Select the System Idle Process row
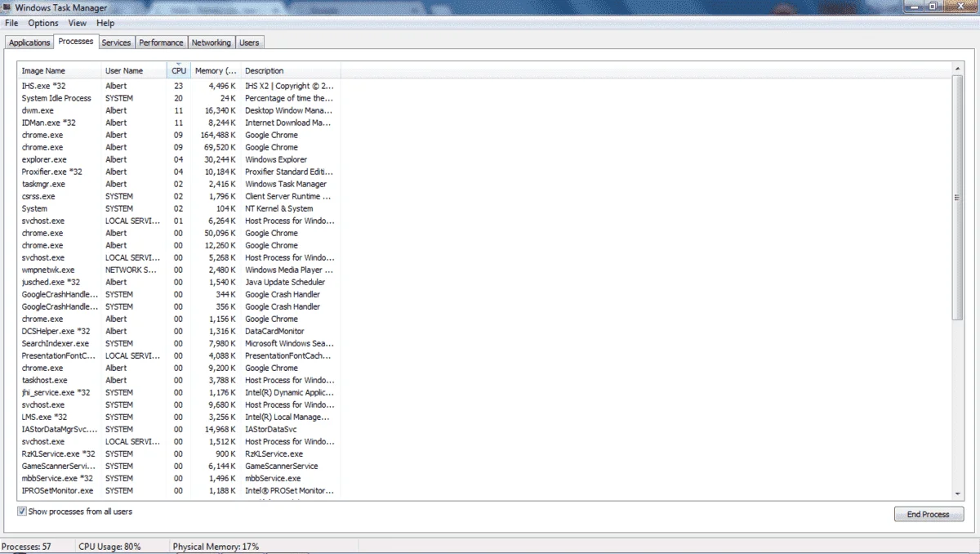Image resolution: width=980 pixels, height=554 pixels. [x=179, y=97]
